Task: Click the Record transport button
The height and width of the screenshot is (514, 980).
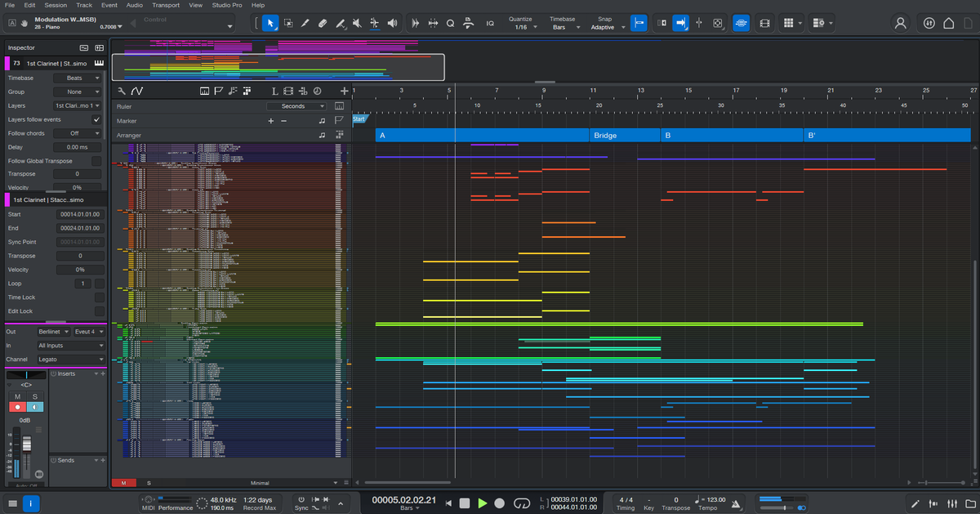Action: pyautogui.click(x=500, y=503)
